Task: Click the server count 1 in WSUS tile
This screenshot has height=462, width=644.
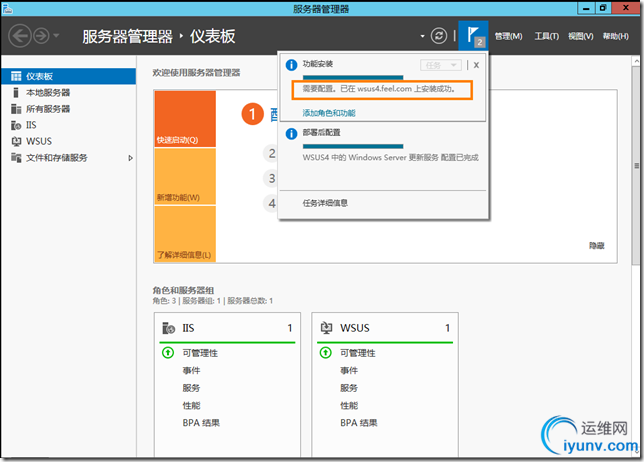Action: point(447,328)
